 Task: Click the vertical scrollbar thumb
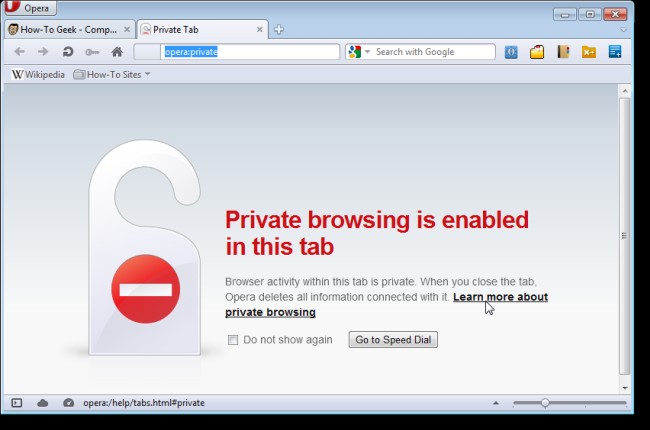[625, 236]
